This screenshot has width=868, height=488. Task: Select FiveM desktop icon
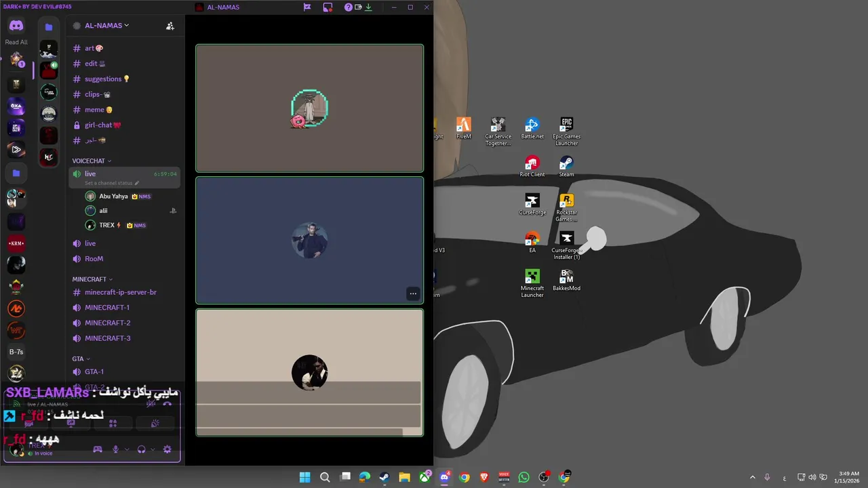tap(464, 129)
